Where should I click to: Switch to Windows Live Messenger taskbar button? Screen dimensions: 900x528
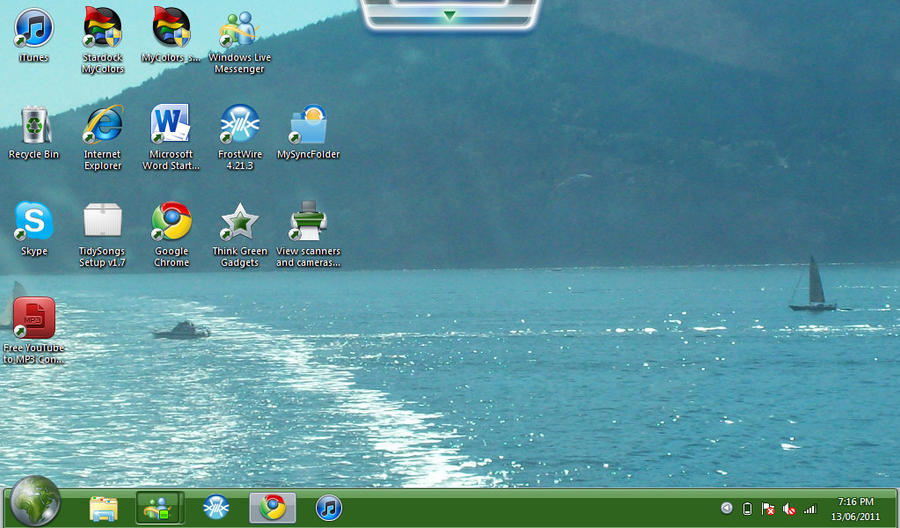[160, 508]
